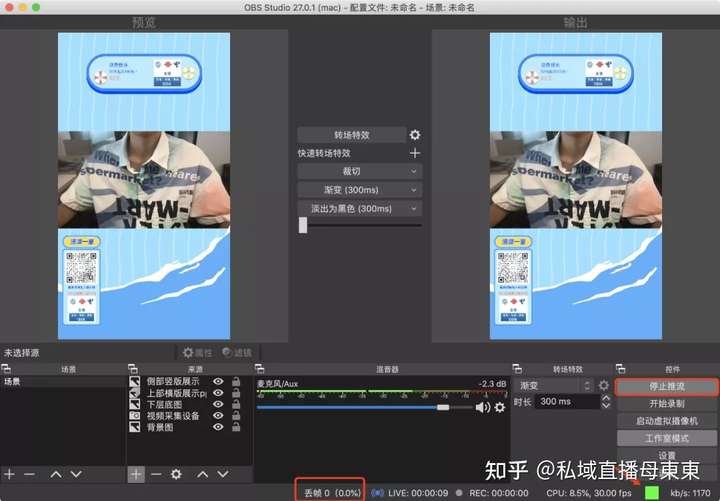Click image source icon of 侧部竖版展示
The width and height of the screenshot is (720, 501).
pyautogui.click(x=135, y=382)
